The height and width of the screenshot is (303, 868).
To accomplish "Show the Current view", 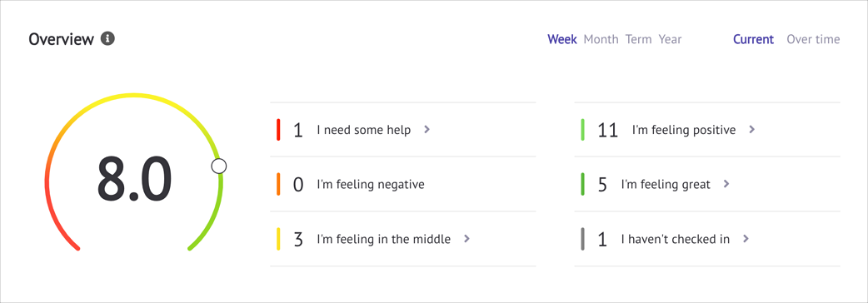I will tap(753, 39).
